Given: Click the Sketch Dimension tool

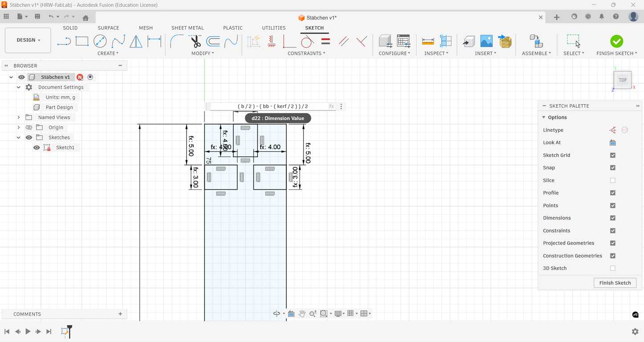Looking at the screenshot, I should click(x=154, y=41).
